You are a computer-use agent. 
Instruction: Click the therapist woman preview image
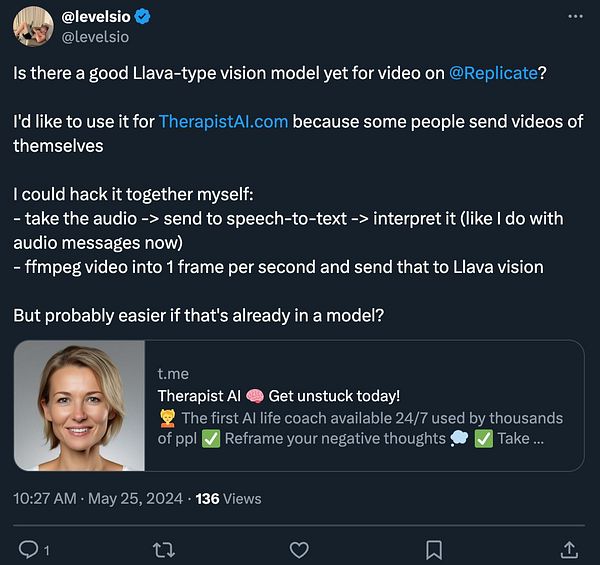point(80,406)
